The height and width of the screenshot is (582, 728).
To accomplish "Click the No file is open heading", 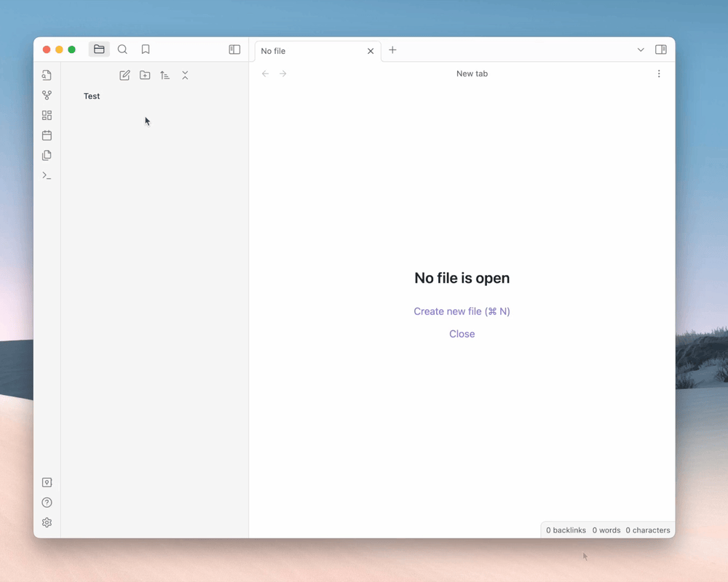I will 462,278.
